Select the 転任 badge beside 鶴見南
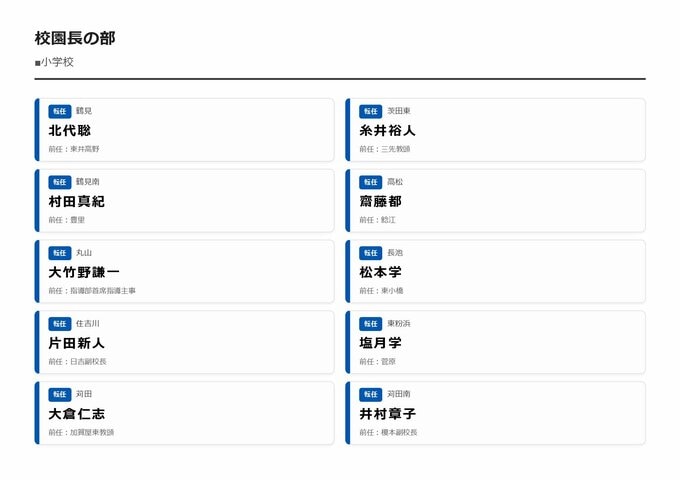 pos(60,182)
